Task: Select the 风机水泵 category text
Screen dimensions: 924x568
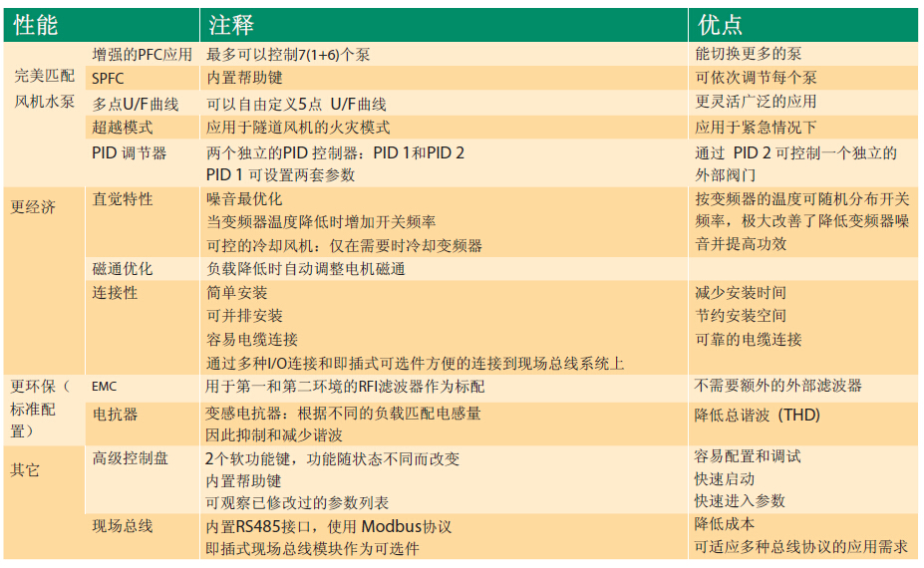Action: [x=44, y=102]
